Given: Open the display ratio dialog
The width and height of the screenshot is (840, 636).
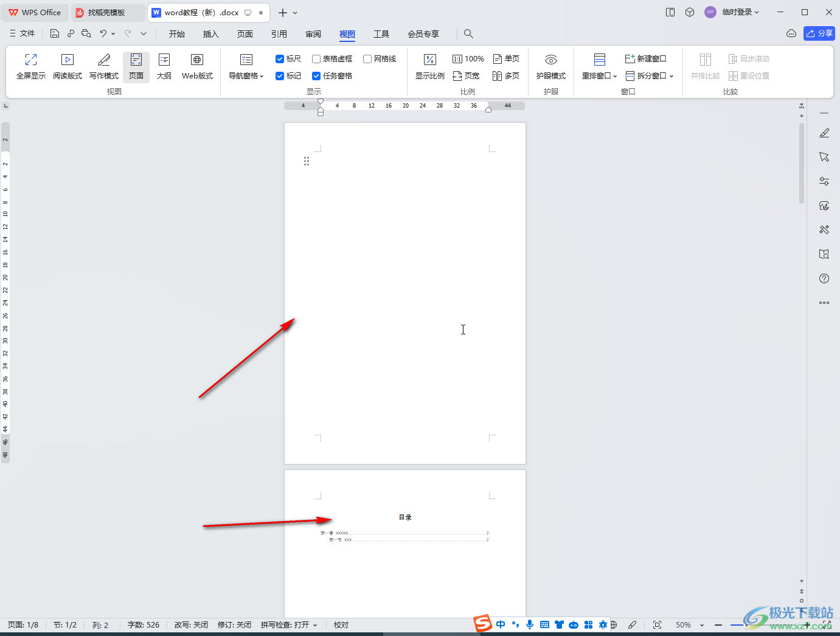Looking at the screenshot, I should coord(430,67).
